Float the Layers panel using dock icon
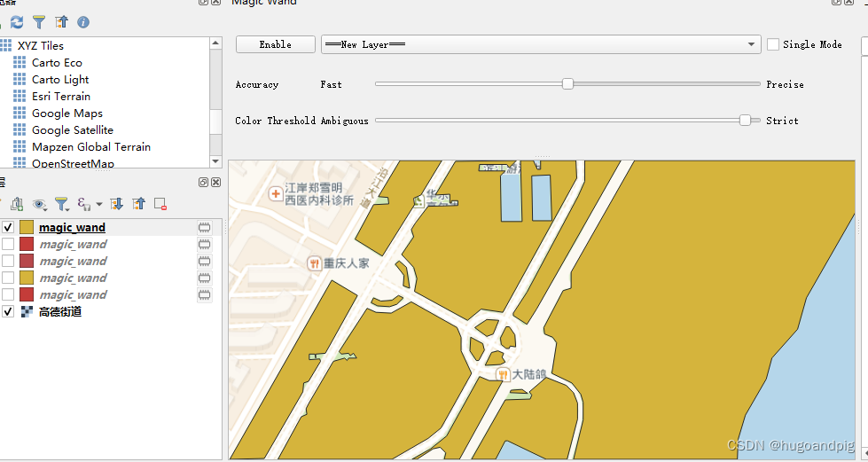The width and height of the screenshot is (868, 462). click(203, 183)
